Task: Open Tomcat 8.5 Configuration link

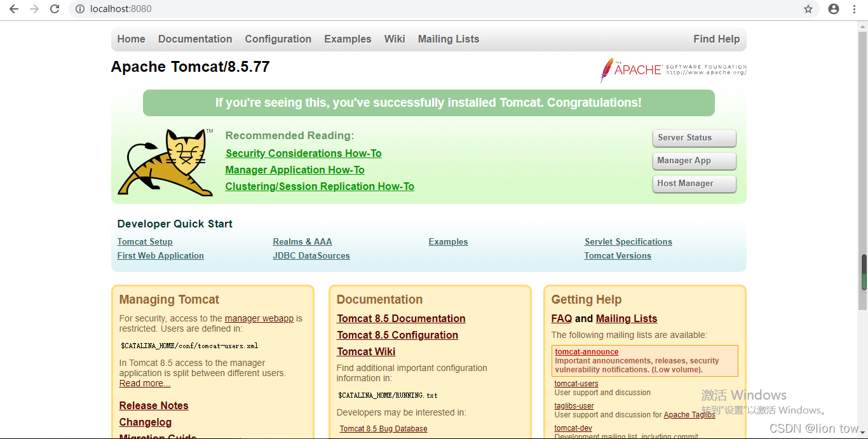Action: 397,335
